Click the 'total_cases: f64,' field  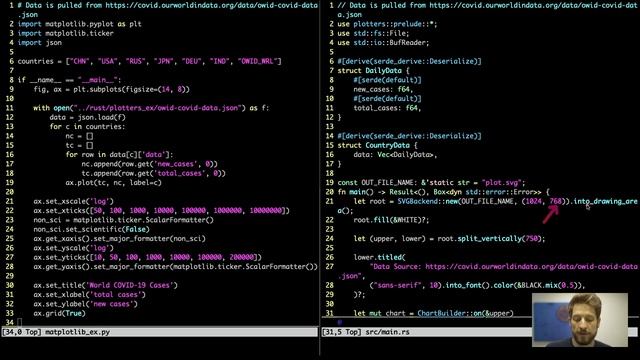pyautogui.click(x=387, y=108)
